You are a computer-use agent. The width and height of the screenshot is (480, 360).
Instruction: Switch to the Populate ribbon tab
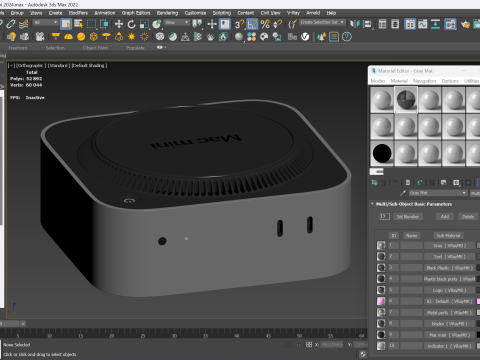pyautogui.click(x=135, y=48)
